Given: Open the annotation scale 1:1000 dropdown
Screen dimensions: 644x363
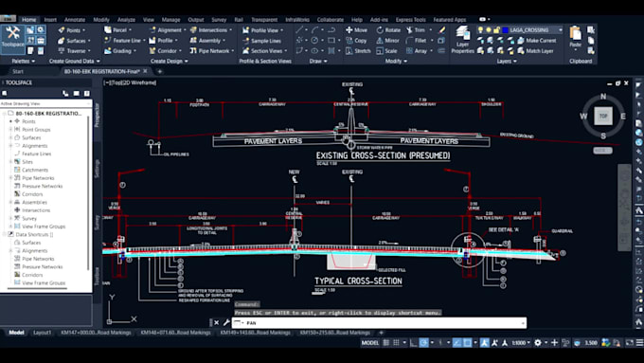Looking at the screenshot, I should point(521,342).
